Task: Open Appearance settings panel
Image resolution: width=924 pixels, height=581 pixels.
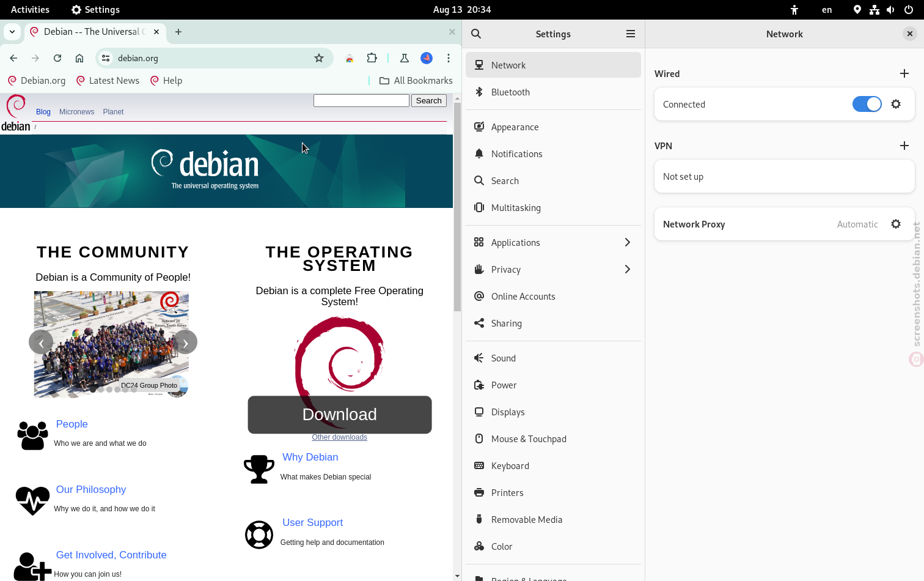Action: (553, 127)
